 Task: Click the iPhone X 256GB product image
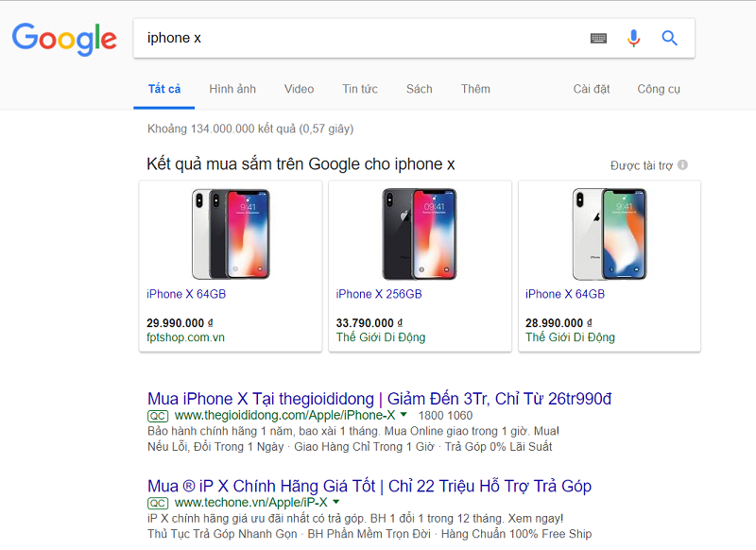tap(420, 233)
